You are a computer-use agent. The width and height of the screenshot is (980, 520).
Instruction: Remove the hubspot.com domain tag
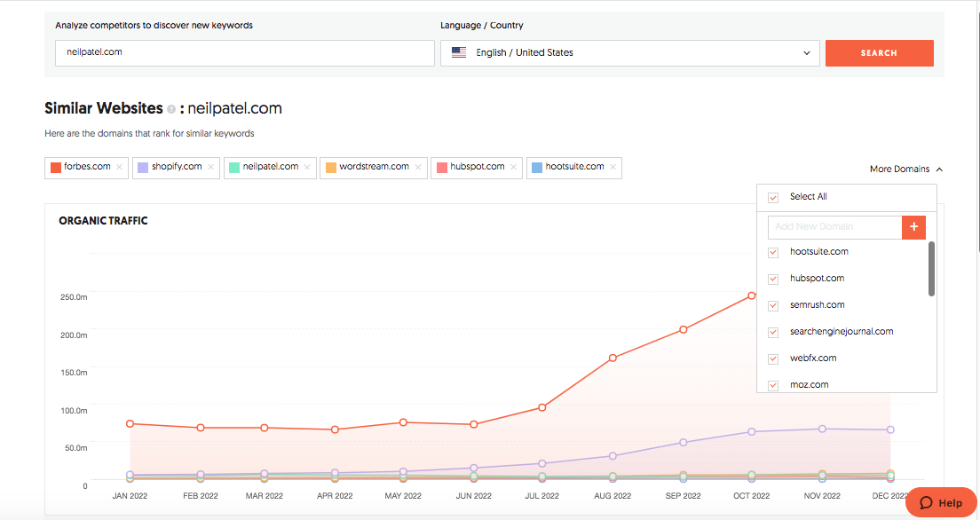[x=514, y=167]
